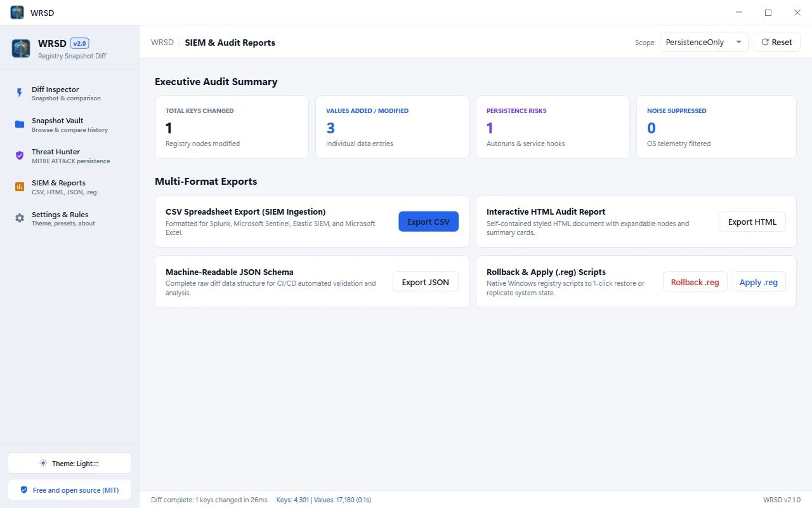Select the Total Keys Changed card
Screen dimensions: 812x508
click(x=232, y=127)
